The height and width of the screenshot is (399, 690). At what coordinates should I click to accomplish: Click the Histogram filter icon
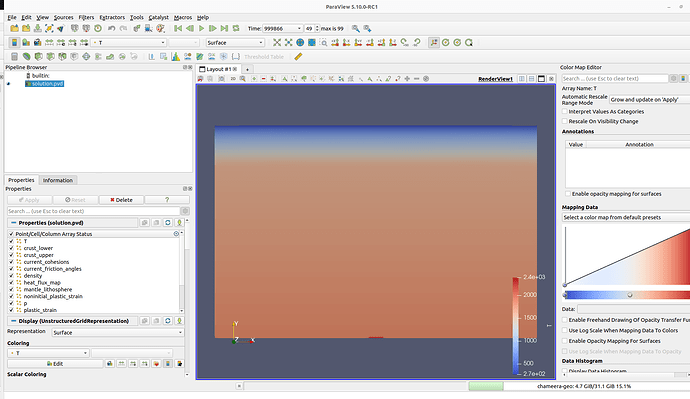(176, 57)
